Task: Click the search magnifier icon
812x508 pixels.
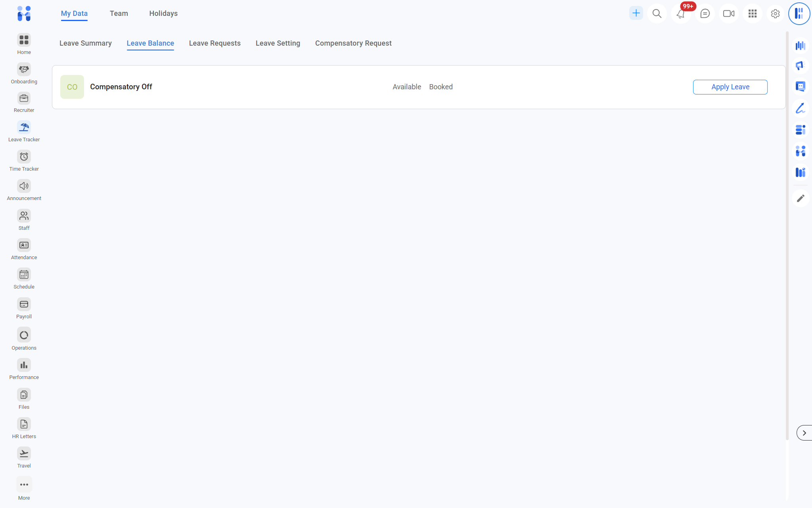Action: 657,14
